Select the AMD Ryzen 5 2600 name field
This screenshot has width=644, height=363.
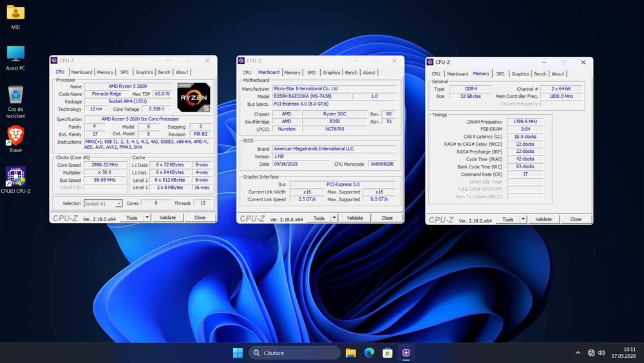pos(128,86)
